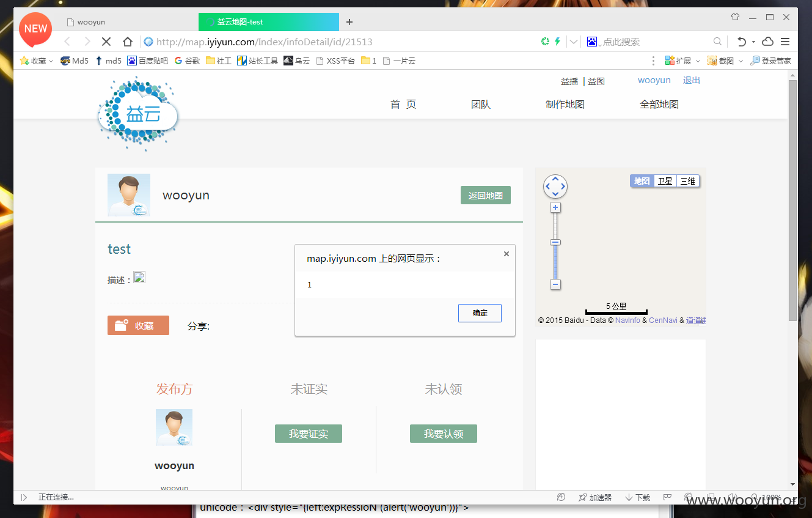Click the forward navigation arrow

(87, 42)
